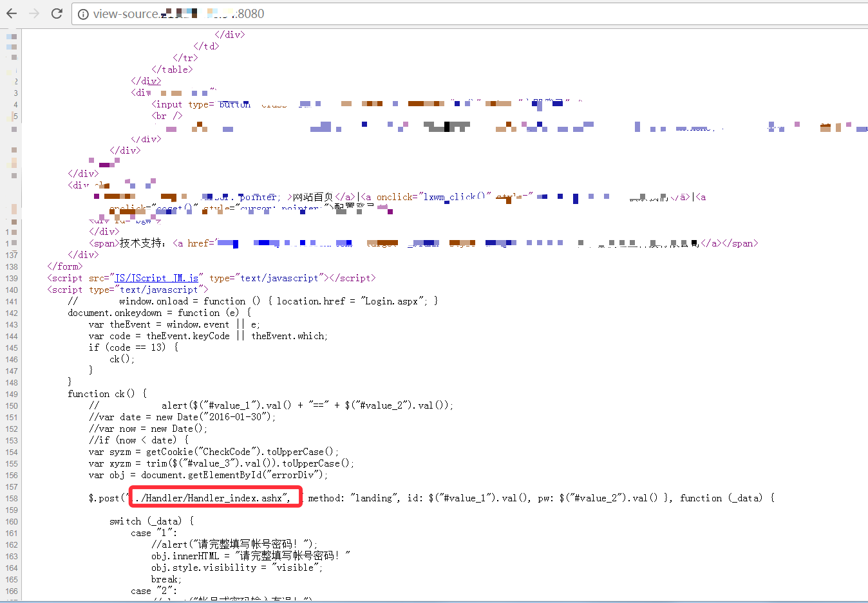
Task: View site info icon in address bar
Action: point(83,14)
